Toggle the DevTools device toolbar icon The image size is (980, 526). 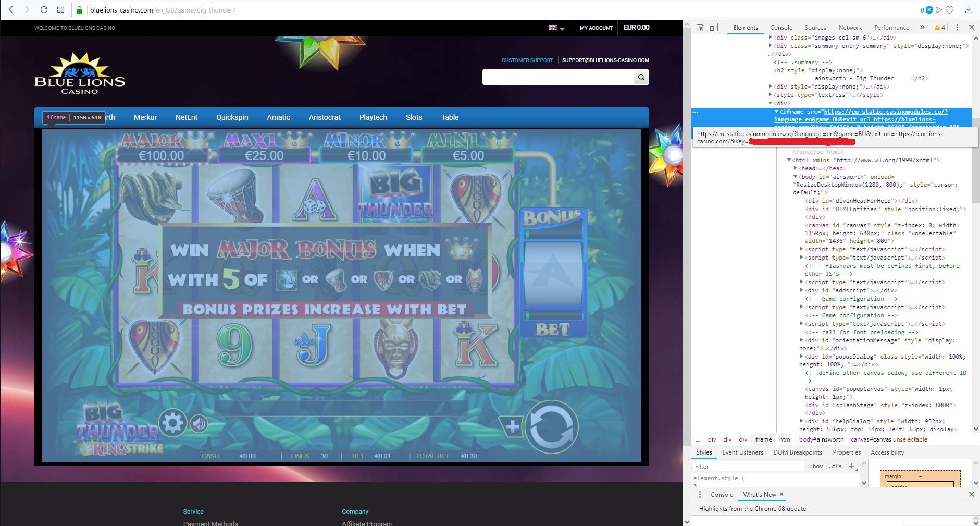click(x=714, y=27)
